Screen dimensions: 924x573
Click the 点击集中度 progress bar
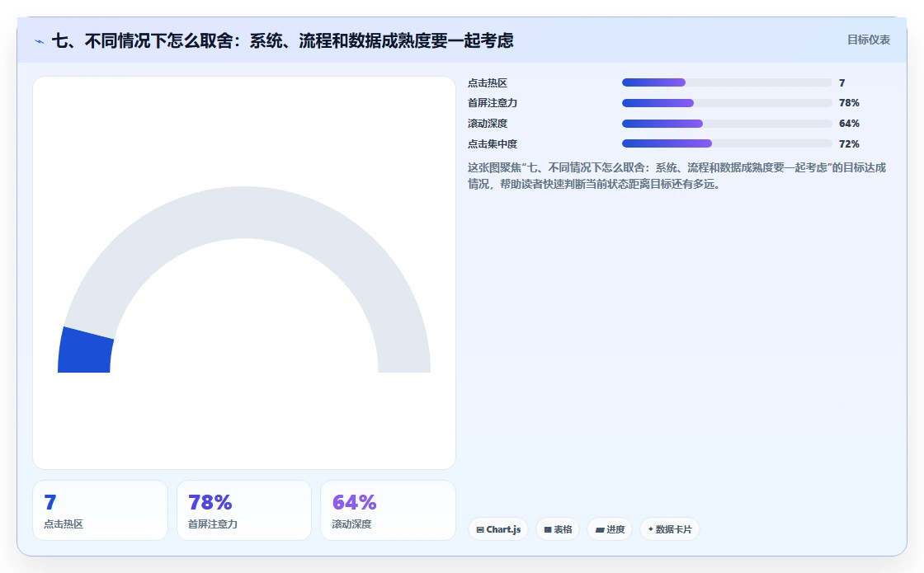point(727,143)
